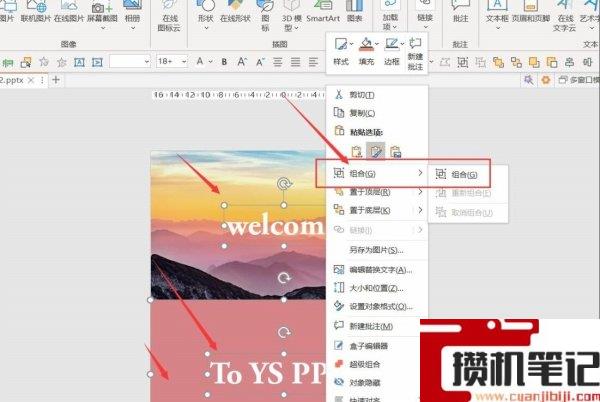Choose 大小和位置(Z)... menu entry

tap(379, 288)
